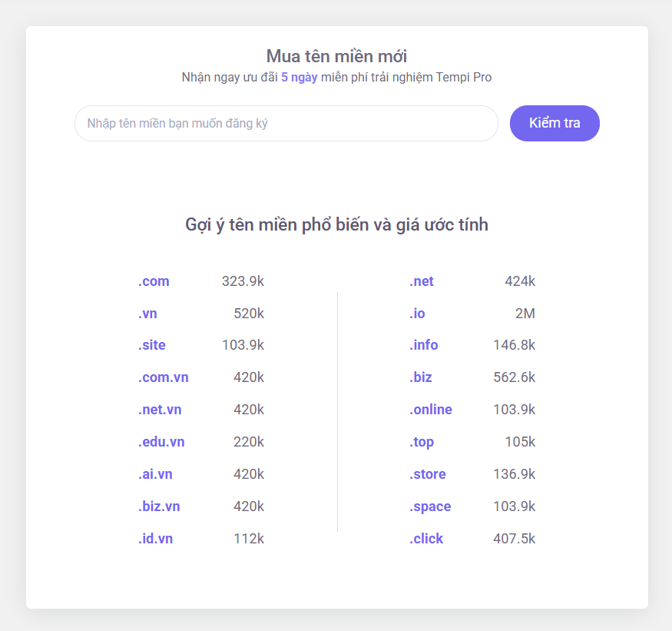Select the .com domain suggestion
672x631 pixels.
click(x=154, y=281)
